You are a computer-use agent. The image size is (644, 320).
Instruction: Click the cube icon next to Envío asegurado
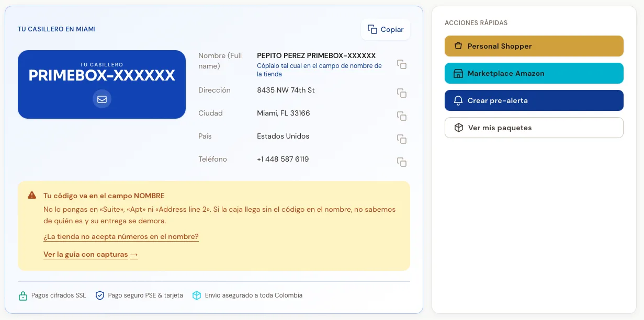197,295
